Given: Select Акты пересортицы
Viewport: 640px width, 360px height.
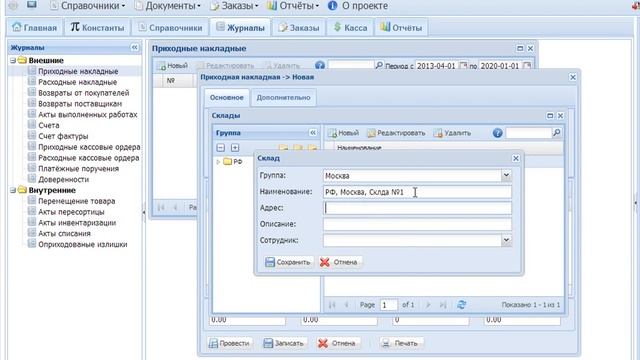Looking at the screenshot, I should point(71,212).
